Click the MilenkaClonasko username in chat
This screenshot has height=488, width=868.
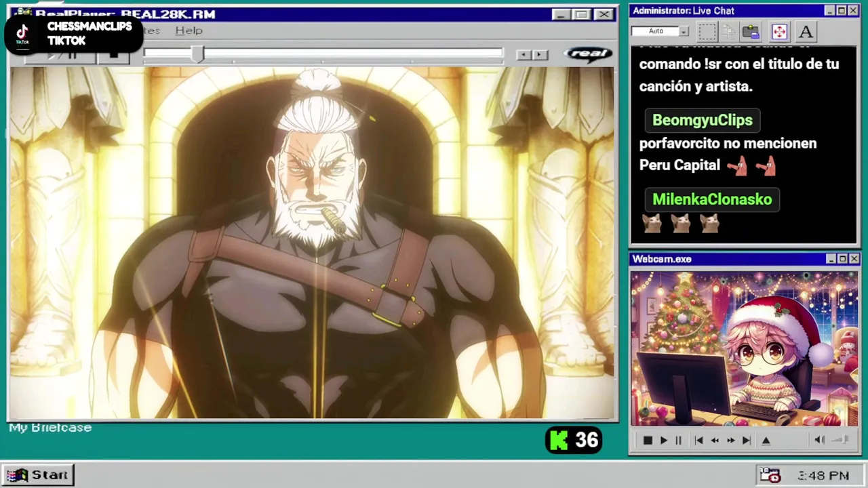point(712,199)
